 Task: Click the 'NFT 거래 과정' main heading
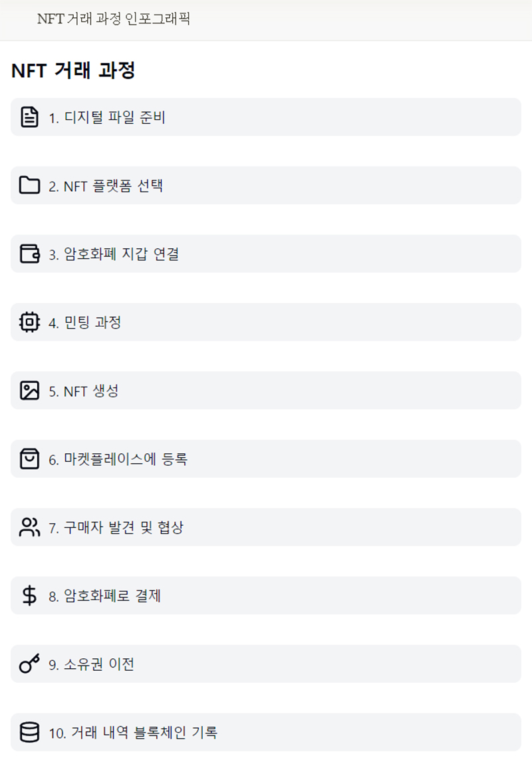point(73,71)
